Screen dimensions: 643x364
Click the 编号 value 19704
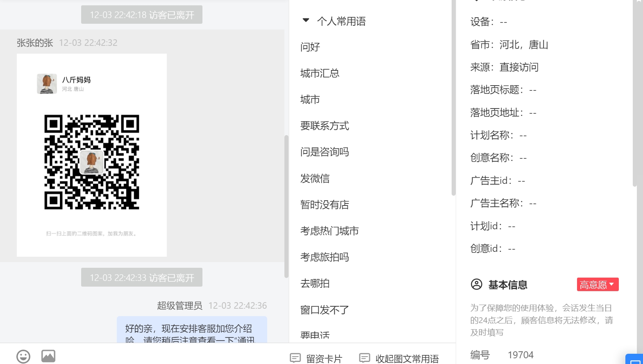[520, 355]
